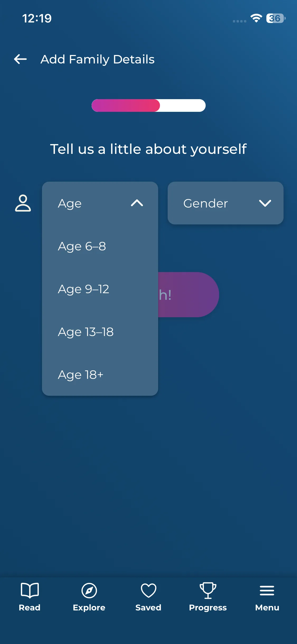Collapse the Age dropdown with up chevron

coord(137,203)
